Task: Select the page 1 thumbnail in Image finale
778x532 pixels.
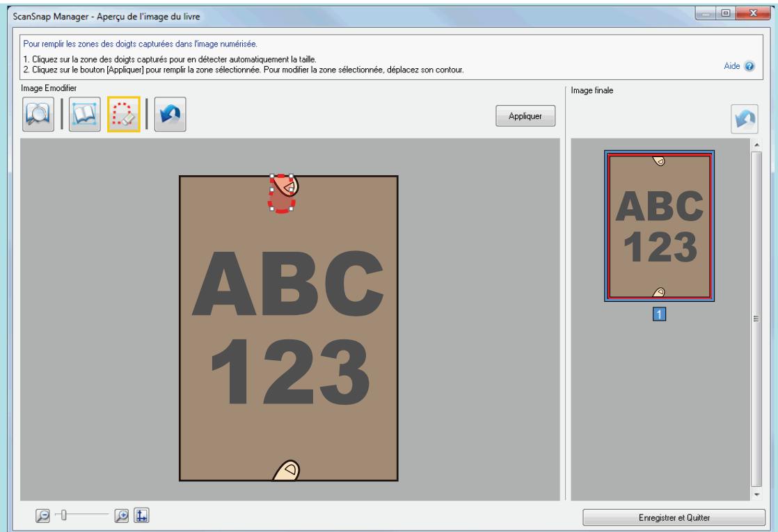Action: click(x=660, y=226)
